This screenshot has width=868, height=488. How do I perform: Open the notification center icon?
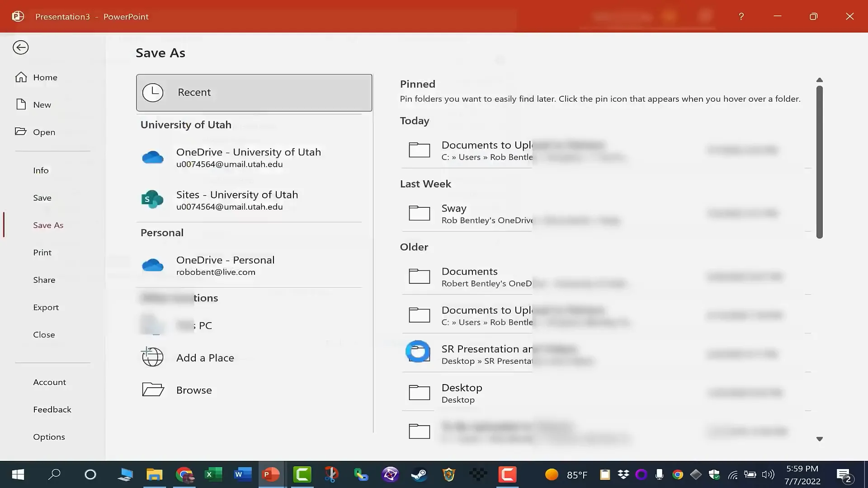(844, 475)
